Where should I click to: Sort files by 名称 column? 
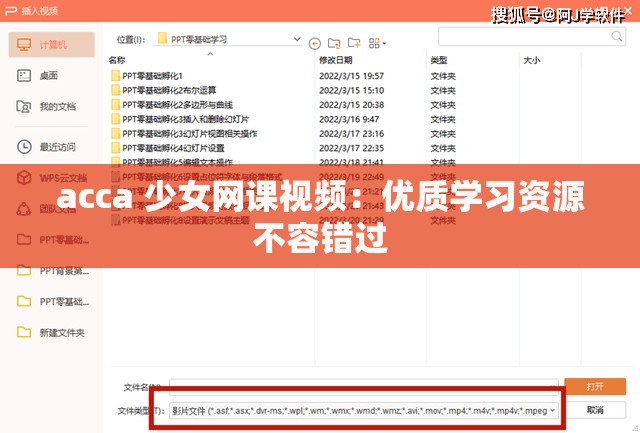click(117, 60)
